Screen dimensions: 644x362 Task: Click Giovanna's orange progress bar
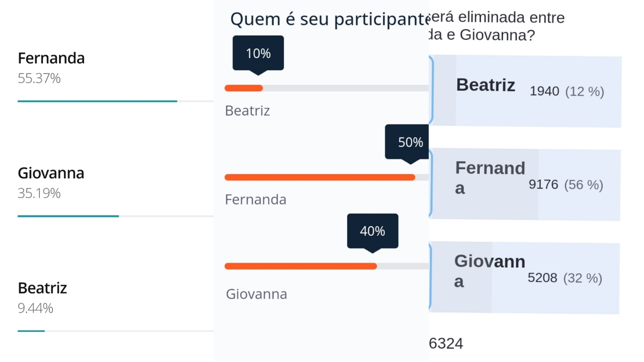tap(301, 266)
